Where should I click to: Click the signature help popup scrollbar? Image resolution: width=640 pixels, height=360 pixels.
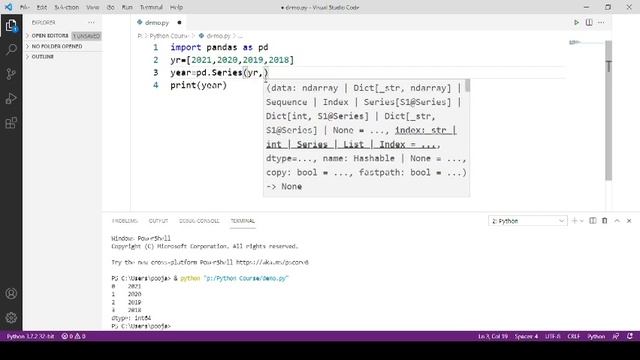[x=467, y=85]
